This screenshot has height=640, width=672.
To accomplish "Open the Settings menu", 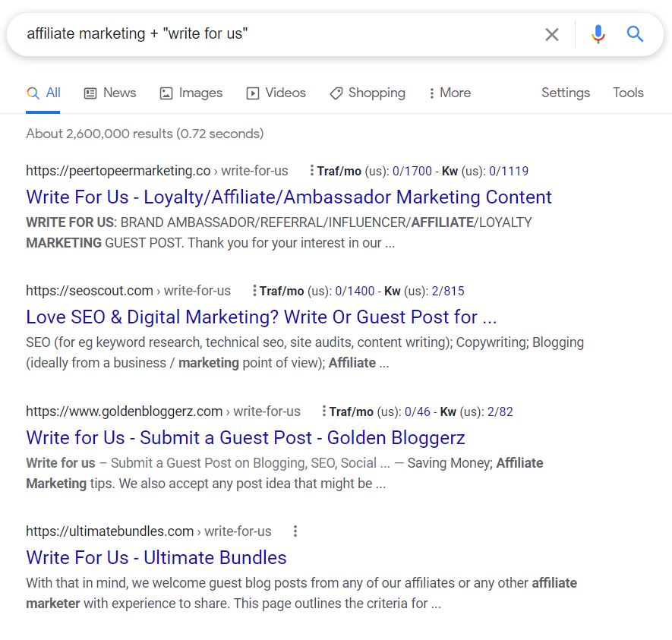I will pyautogui.click(x=565, y=93).
